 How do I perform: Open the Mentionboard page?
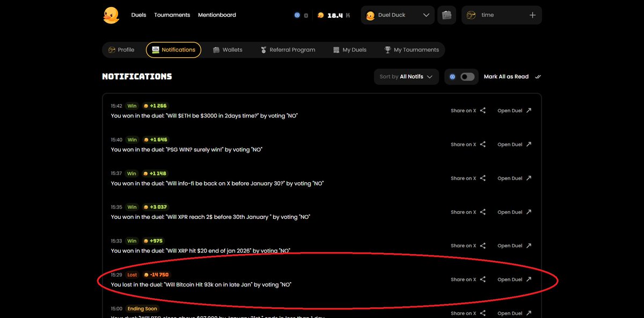pos(217,15)
